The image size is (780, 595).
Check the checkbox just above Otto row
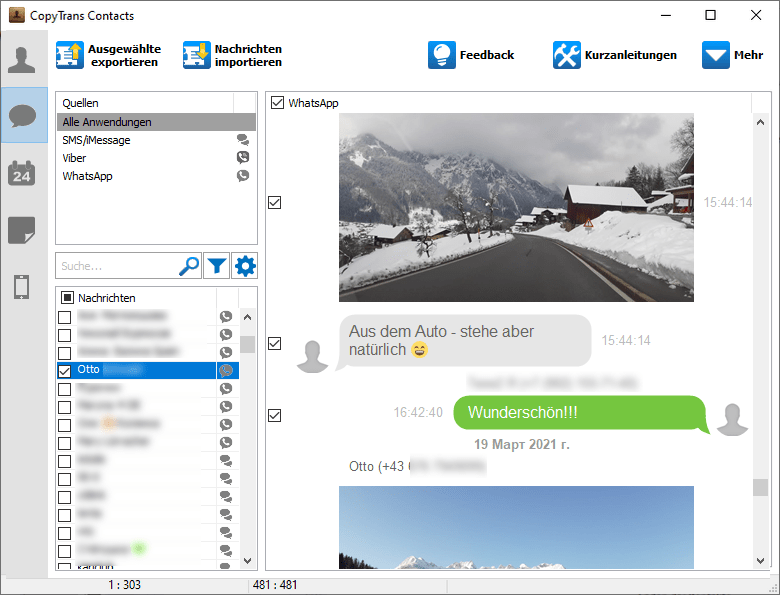64,353
